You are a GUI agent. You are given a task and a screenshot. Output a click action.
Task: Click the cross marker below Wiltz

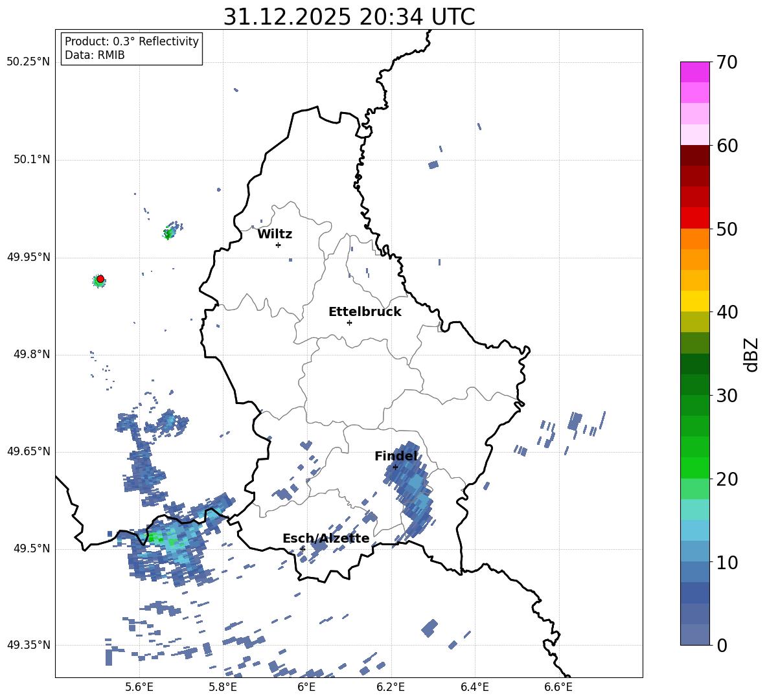279,245
